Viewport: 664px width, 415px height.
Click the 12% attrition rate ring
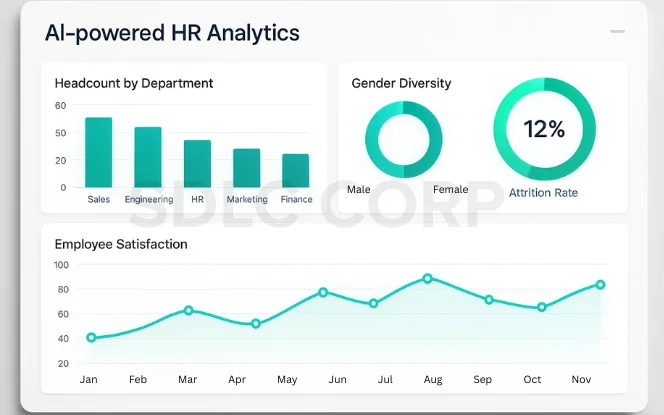point(544,129)
